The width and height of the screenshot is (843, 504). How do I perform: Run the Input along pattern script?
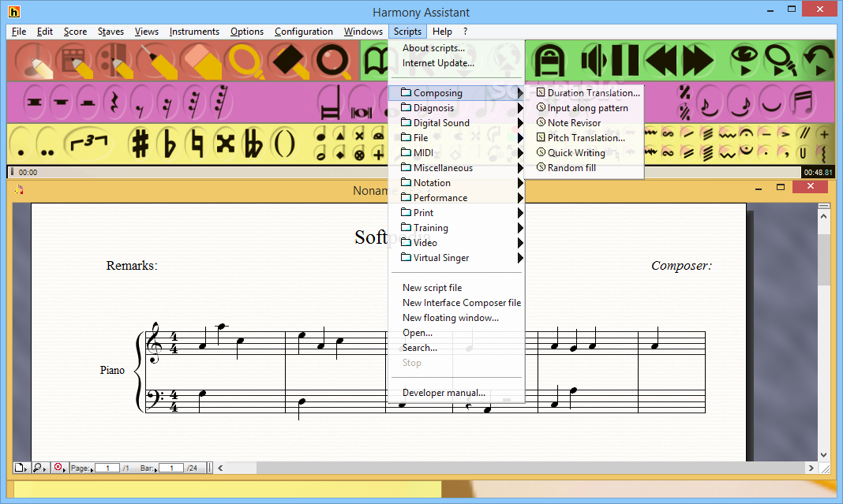pyautogui.click(x=583, y=108)
